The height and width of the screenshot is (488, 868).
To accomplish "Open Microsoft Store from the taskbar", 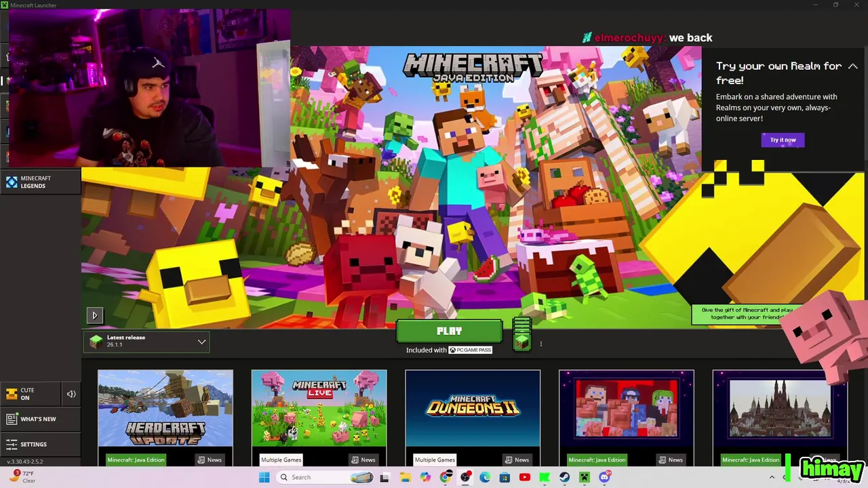I will coord(505,477).
